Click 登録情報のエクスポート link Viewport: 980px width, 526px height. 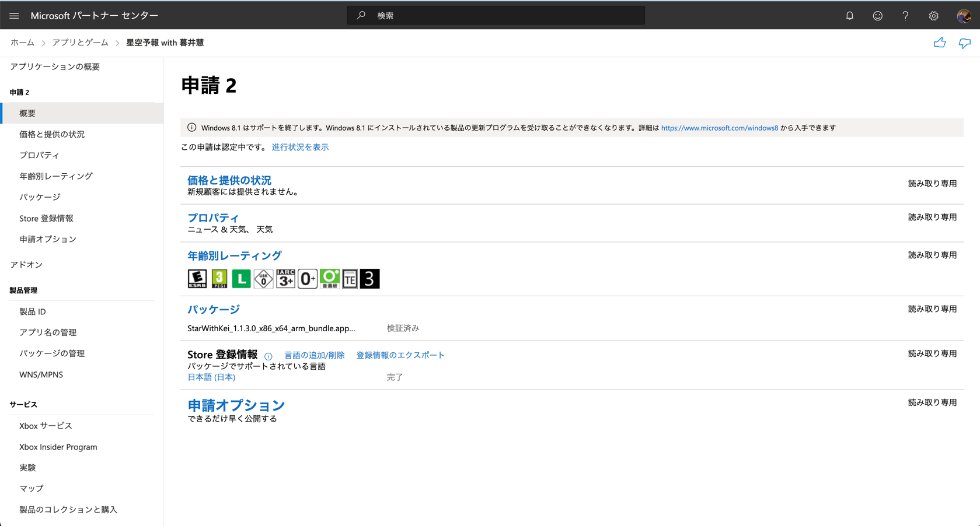[x=400, y=355]
